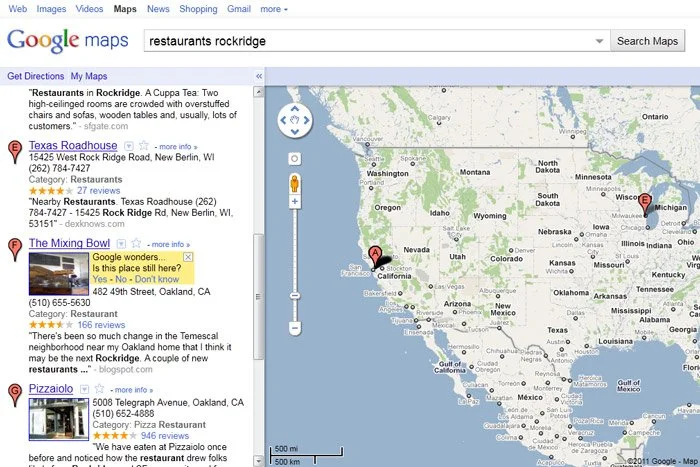Click red pin F beside The Mixing Bowl

click(15, 250)
